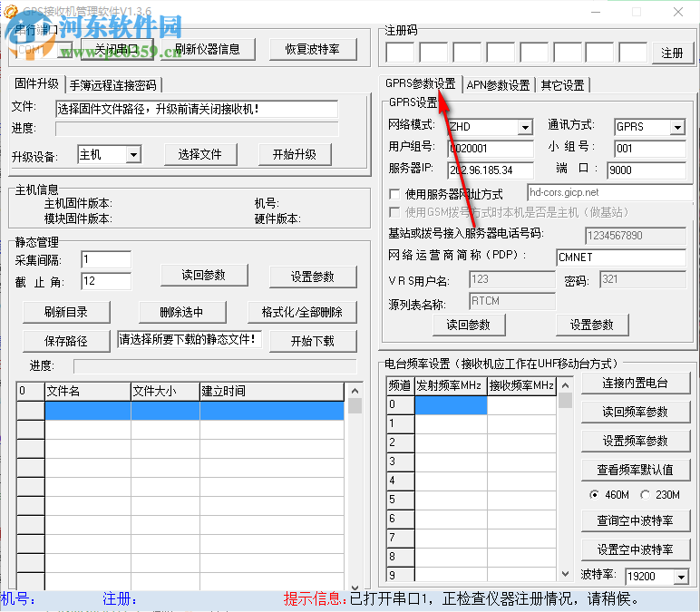Toggle the GSM拨号方式 base station checkbox
Viewport: 700px width, 612px height.
coord(394,212)
